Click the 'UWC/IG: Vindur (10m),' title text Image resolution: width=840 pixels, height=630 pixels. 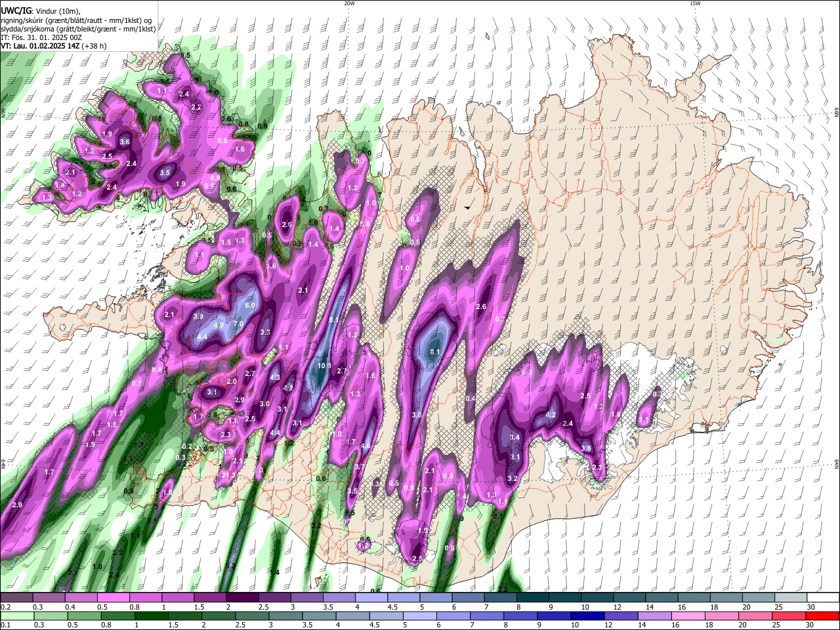click(41, 10)
